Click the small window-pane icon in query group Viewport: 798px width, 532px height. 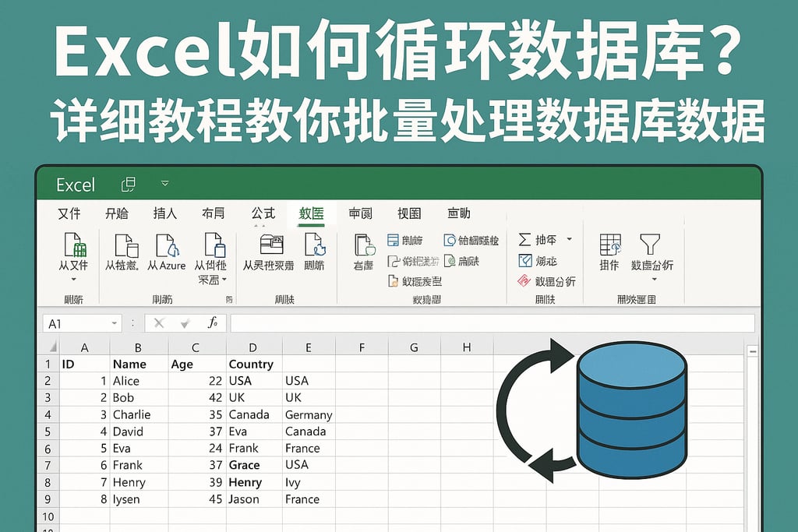393,240
